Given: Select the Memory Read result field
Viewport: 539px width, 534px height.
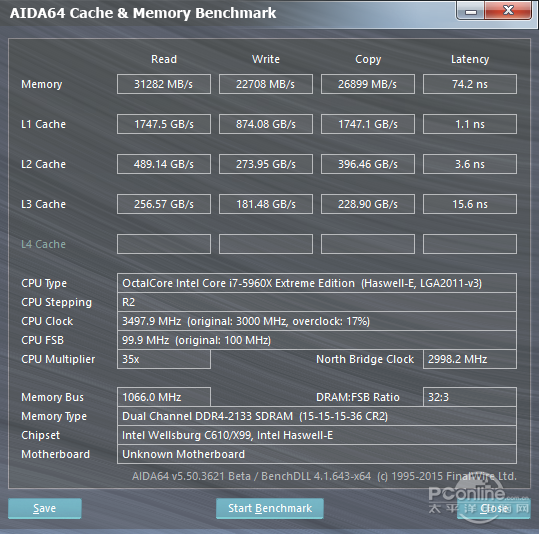Looking at the screenshot, I should click(164, 84).
